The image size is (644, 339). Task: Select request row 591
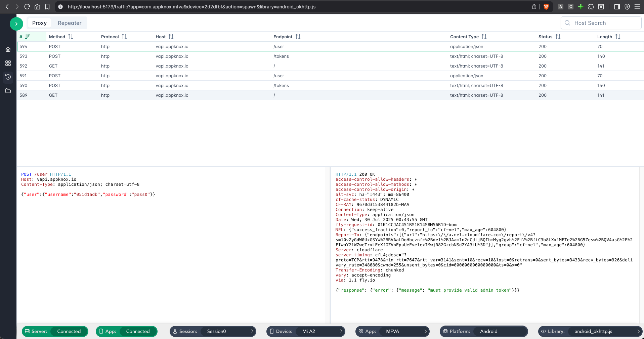330,76
